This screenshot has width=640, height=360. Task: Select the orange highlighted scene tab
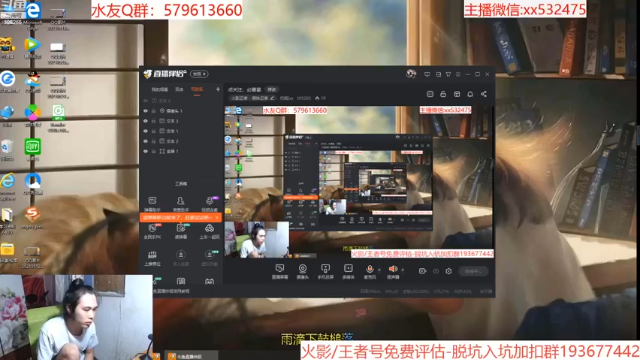point(197,89)
